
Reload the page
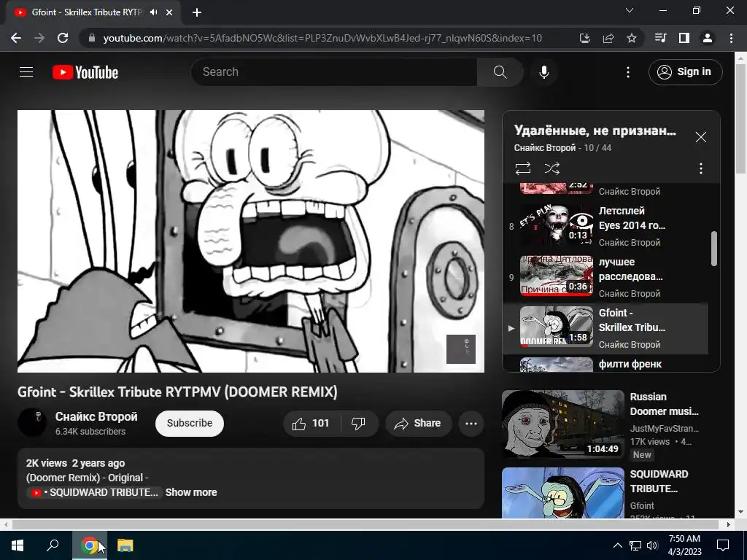[x=63, y=38]
